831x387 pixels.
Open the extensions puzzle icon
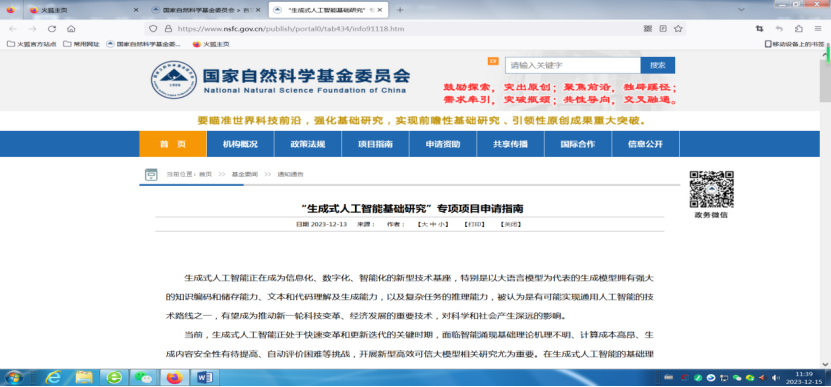coord(799,29)
